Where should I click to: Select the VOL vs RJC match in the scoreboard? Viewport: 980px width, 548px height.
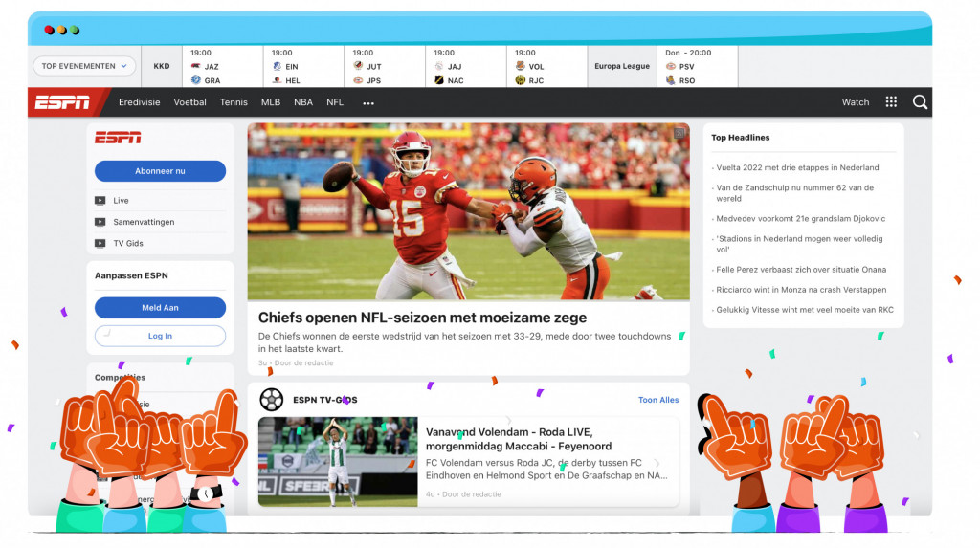[546, 66]
